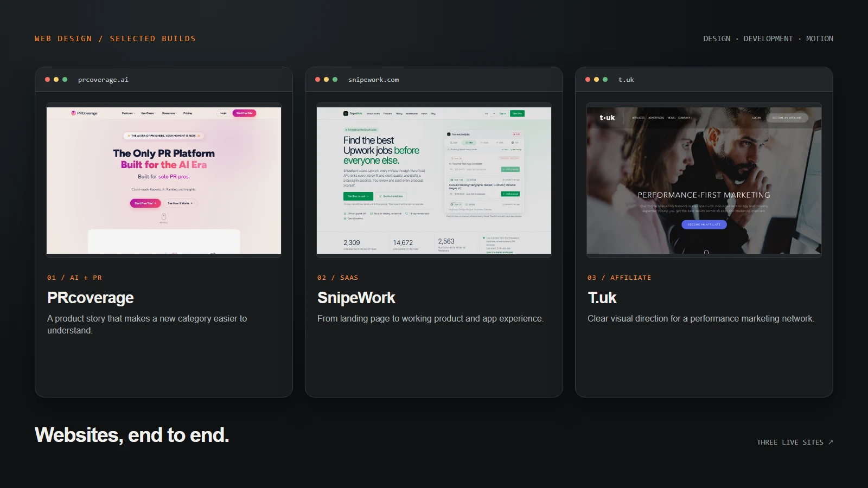The height and width of the screenshot is (488, 868).
Task: Click the t.uk address in the third card
Action: click(x=626, y=80)
